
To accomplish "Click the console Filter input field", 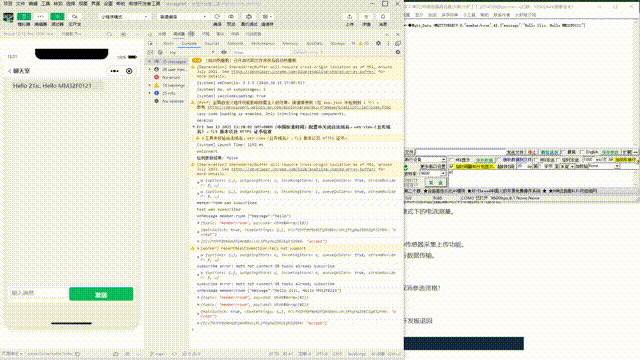I will [x=261, y=52].
